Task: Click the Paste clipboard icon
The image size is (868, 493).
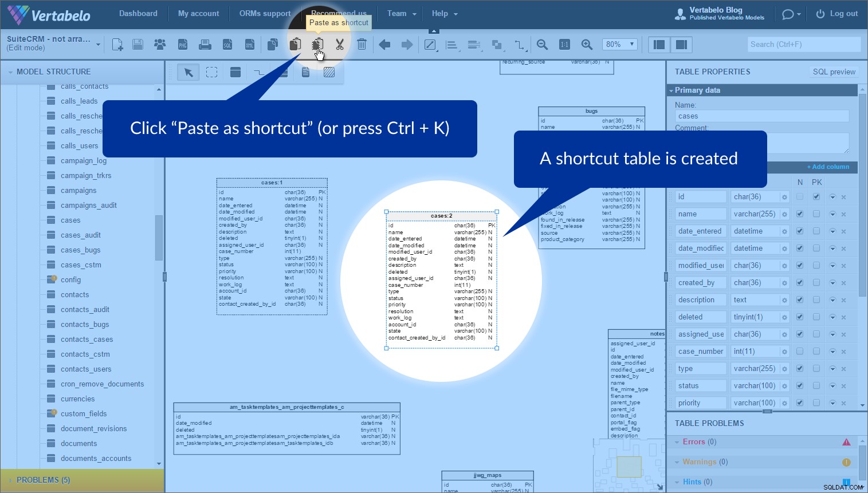Action: coord(295,44)
